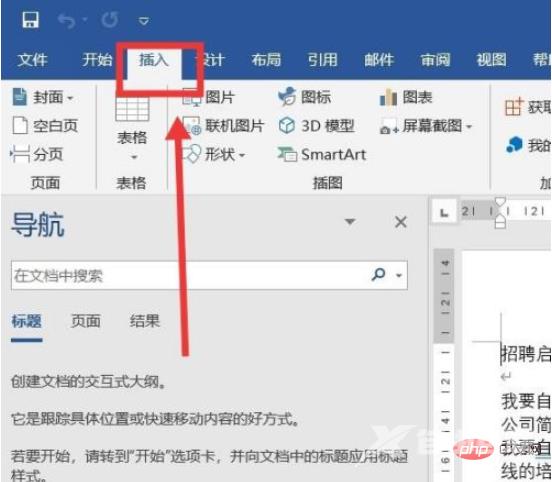Insert a cover page via 封面
This screenshot has width=552, height=482.
pos(43,97)
